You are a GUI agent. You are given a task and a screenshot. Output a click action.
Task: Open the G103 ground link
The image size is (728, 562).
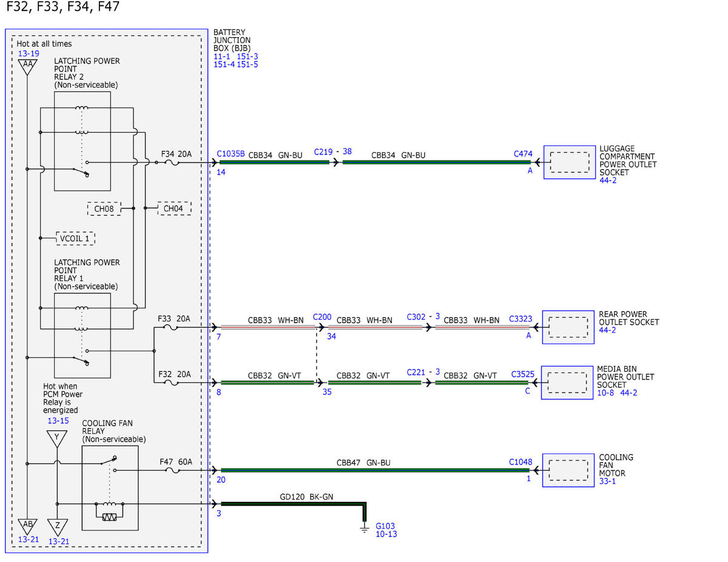(x=386, y=526)
